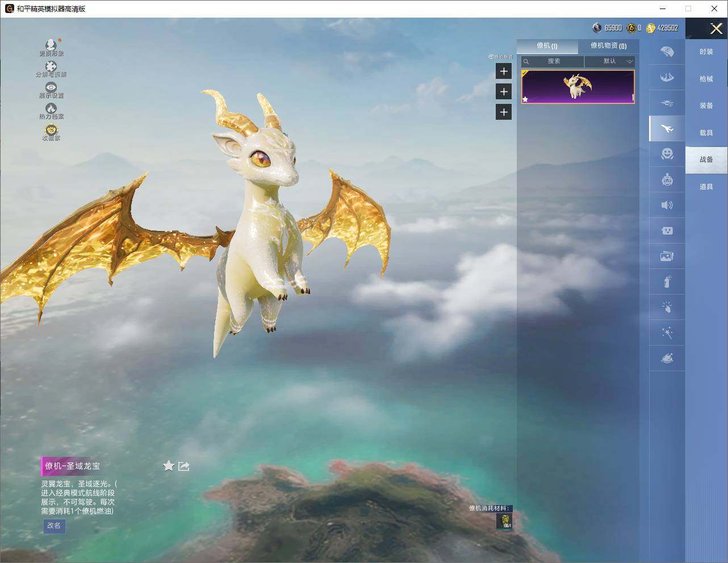The image size is (728, 563).
Task: Click the 搜索 search field
Action: point(553,61)
